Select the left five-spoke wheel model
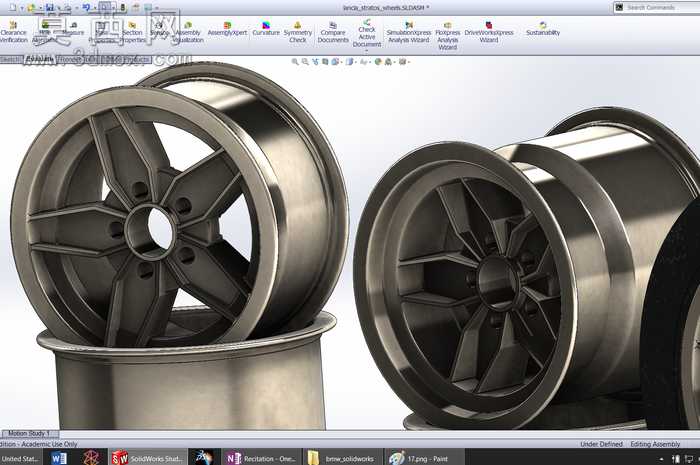Screen dimensions: 700x465 coord(179,205)
